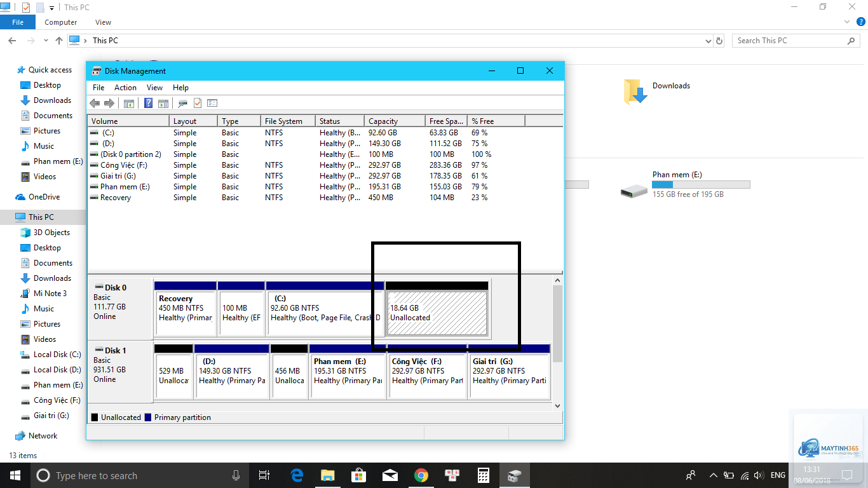Click the Back arrow in Disk Management toolbar

(x=95, y=103)
